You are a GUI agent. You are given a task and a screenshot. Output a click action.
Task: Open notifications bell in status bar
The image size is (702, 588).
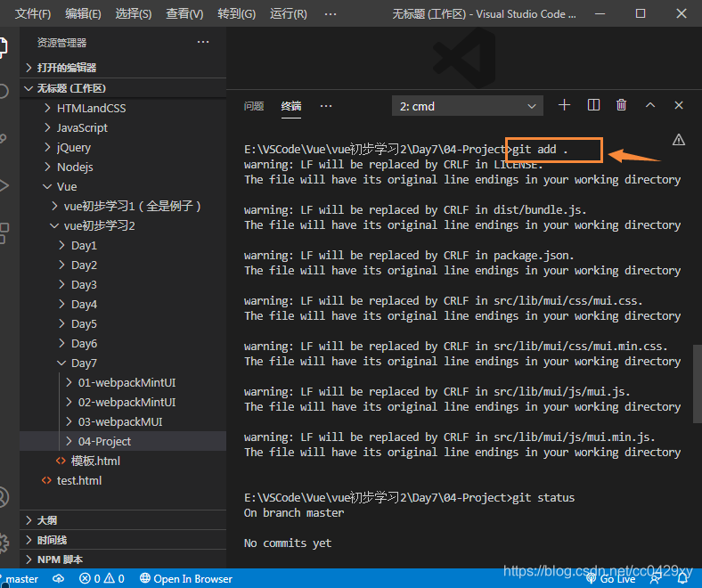[682, 579]
